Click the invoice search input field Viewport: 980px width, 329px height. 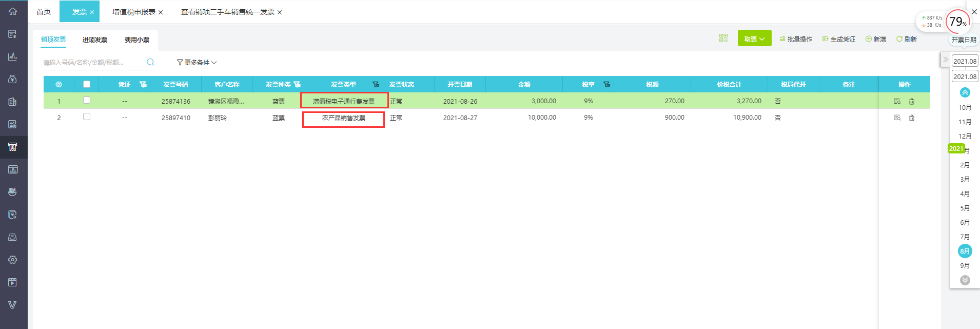(x=92, y=63)
